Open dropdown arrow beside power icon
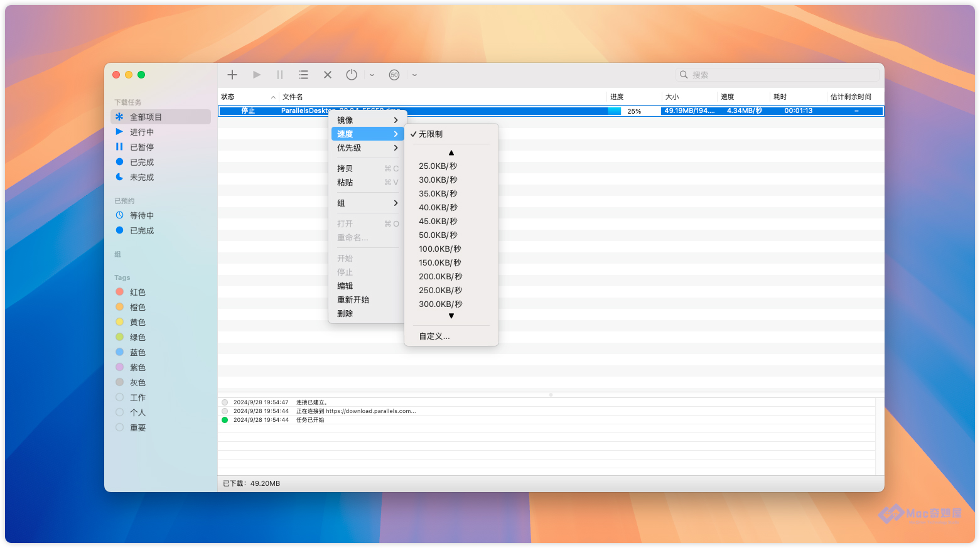 (372, 75)
